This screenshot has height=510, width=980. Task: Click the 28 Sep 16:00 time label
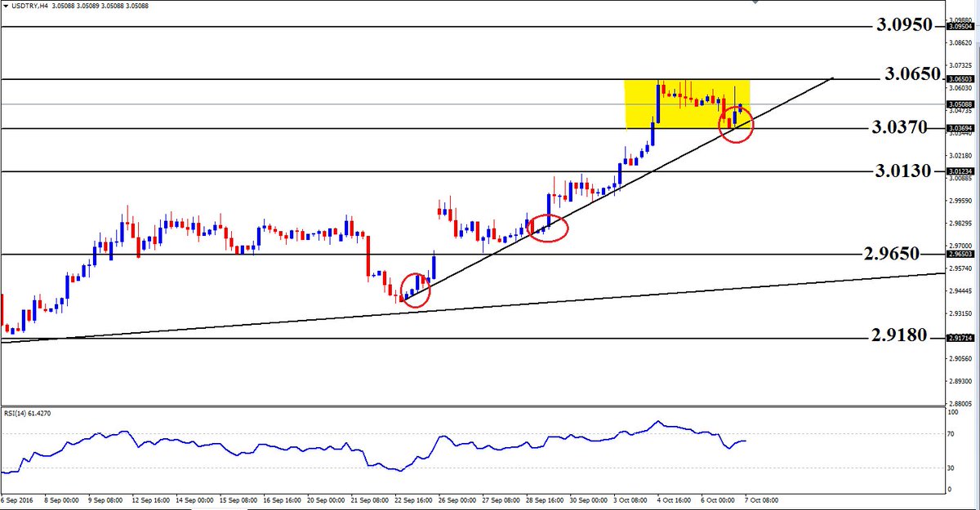click(x=544, y=499)
